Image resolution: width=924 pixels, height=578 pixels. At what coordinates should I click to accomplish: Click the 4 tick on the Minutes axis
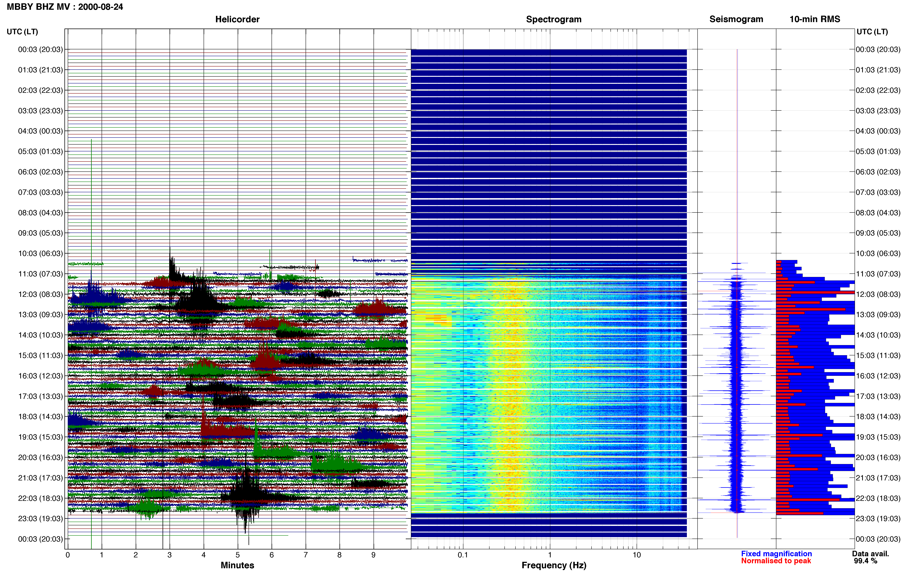(204, 555)
